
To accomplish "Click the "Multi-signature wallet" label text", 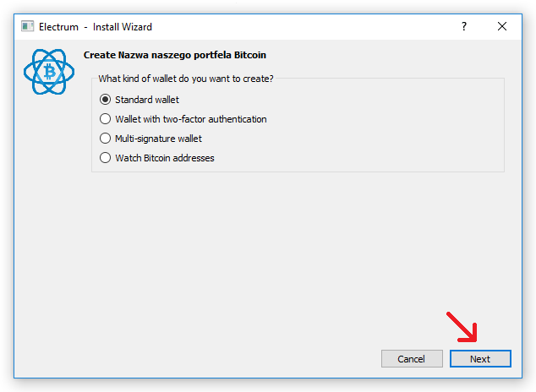I will pyautogui.click(x=159, y=139).
